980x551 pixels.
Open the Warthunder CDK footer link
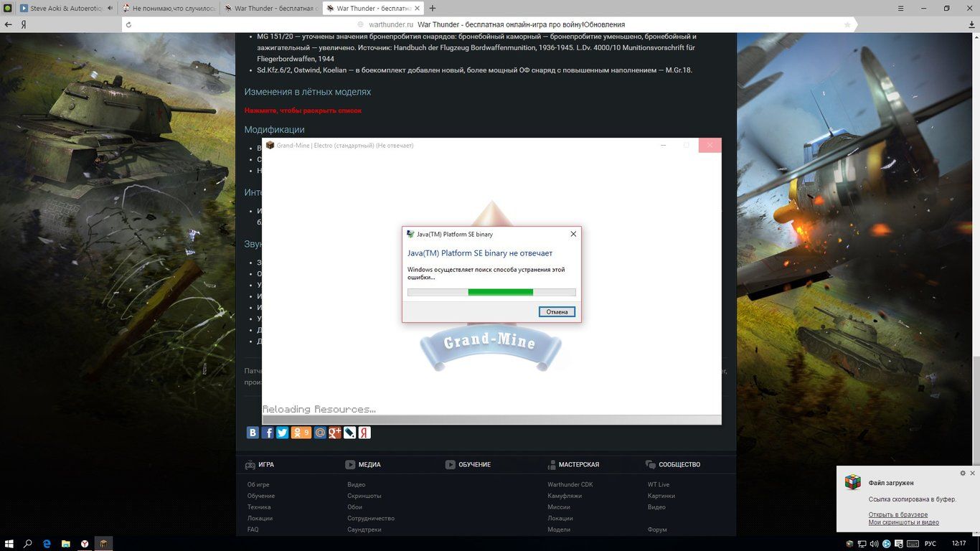570,484
